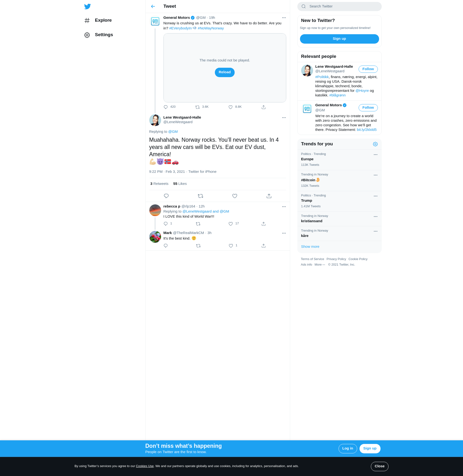Click Sign up on bottom banner
Image resolution: width=463 pixels, height=476 pixels.
[x=370, y=449]
